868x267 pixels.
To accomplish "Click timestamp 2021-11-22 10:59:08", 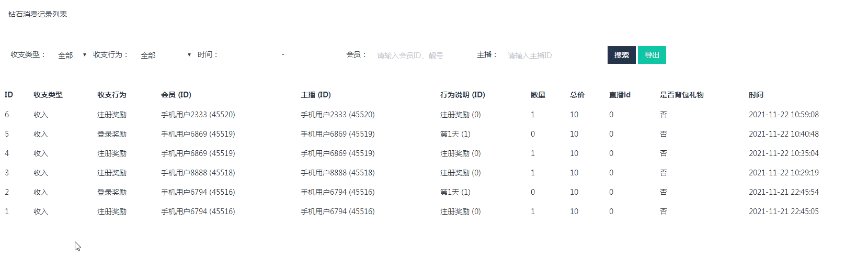I will click(784, 114).
